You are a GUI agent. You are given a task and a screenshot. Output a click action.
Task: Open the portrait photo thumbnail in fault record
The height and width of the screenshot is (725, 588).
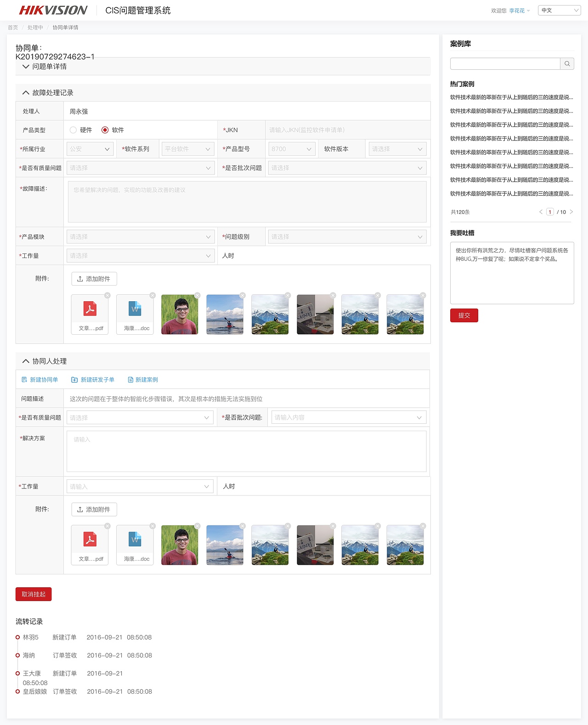pyautogui.click(x=180, y=315)
